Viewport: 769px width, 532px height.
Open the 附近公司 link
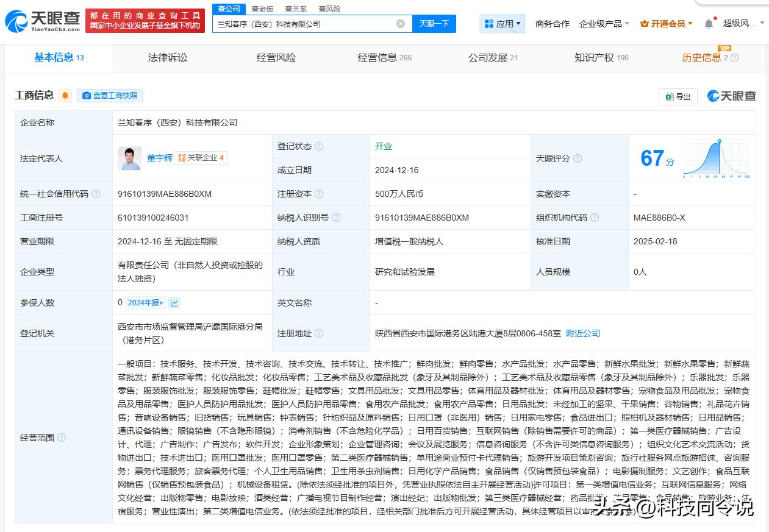coord(583,333)
